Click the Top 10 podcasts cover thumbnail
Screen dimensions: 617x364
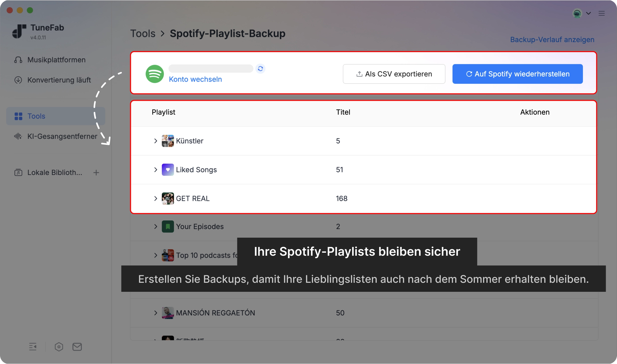click(x=168, y=255)
